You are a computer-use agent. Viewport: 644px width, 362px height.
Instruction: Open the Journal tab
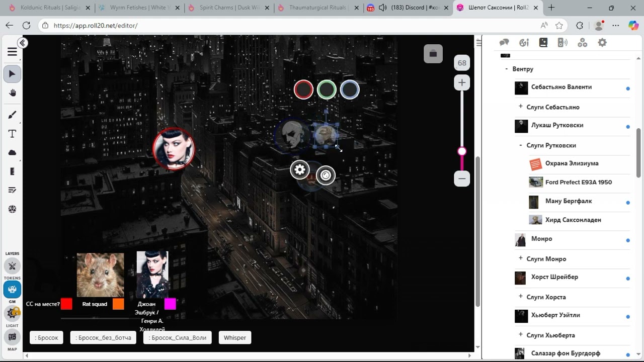[543, 43]
